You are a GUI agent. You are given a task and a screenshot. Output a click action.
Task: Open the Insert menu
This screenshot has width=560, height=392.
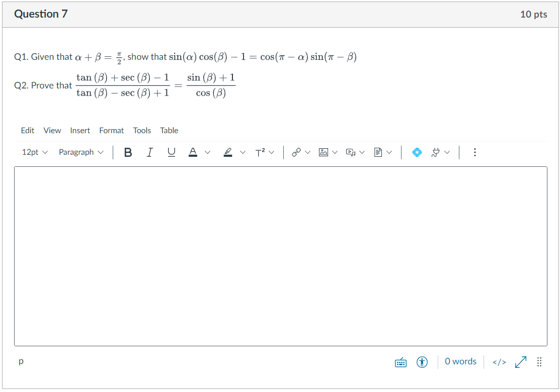point(80,131)
